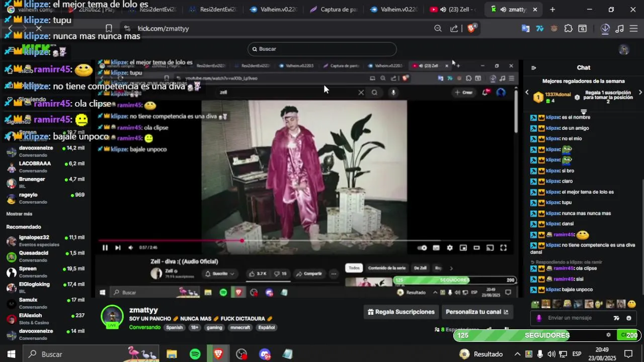This screenshot has height=362, width=644.
Task: Click the pink microphone icon in chat input
Action: (539, 318)
